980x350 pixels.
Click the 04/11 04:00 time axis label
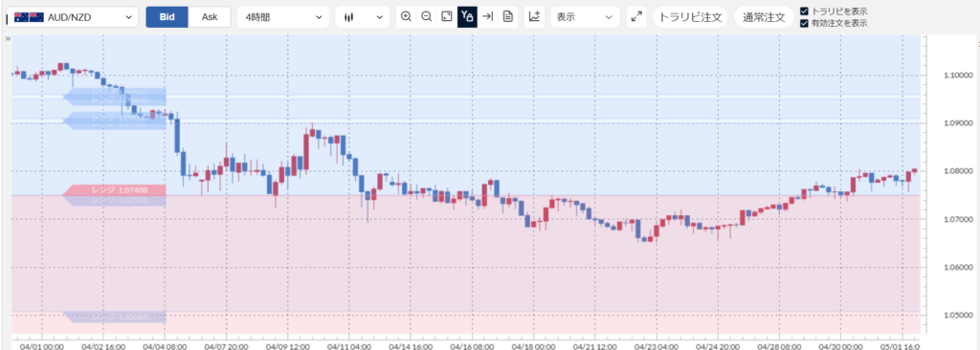click(348, 345)
